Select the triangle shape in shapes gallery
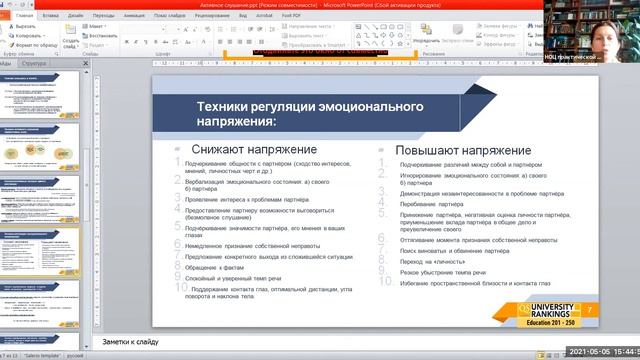The image size is (640, 360). point(358,35)
